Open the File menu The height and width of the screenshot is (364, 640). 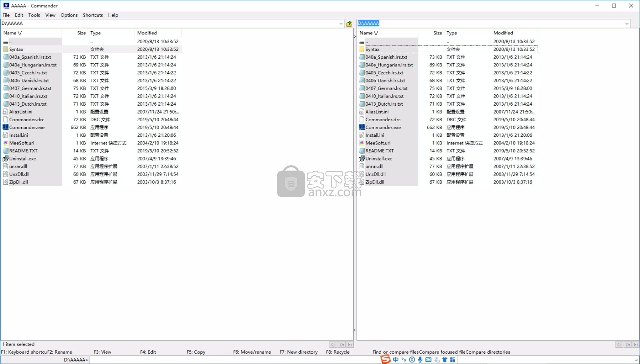pyautogui.click(x=6, y=15)
